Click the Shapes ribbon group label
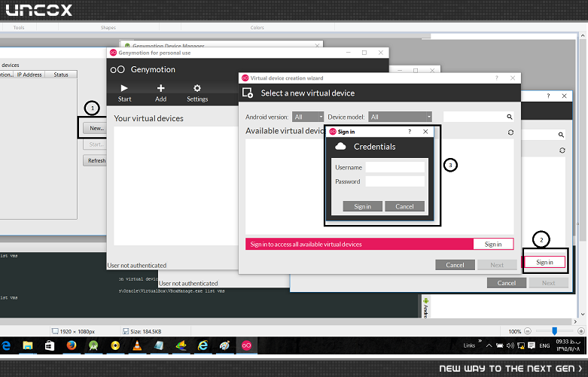The height and width of the screenshot is (377, 588). pos(108,27)
